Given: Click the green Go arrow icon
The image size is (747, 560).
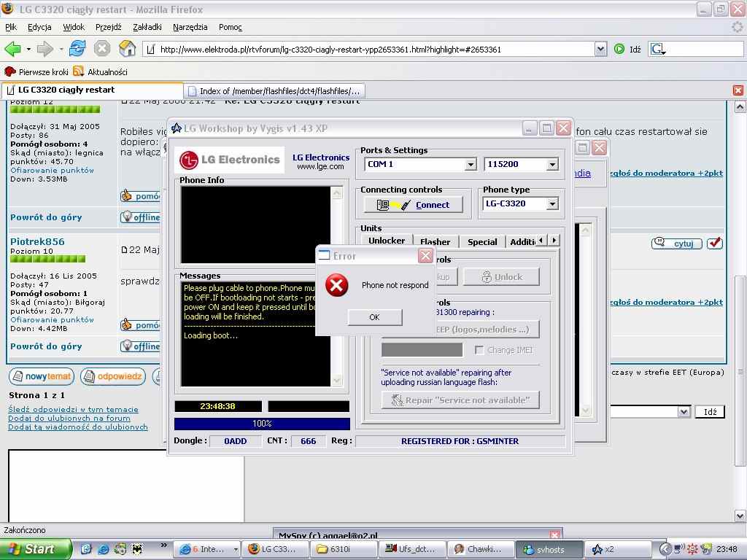Looking at the screenshot, I should point(619,49).
